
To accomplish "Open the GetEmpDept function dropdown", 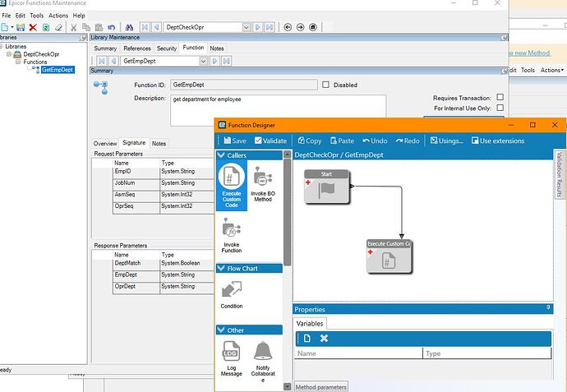I will pyautogui.click(x=203, y=61).
